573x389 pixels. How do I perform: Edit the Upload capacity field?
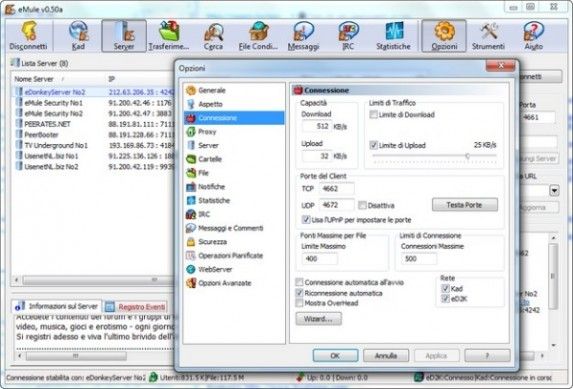pyautogui.click(x=317, y=156)
